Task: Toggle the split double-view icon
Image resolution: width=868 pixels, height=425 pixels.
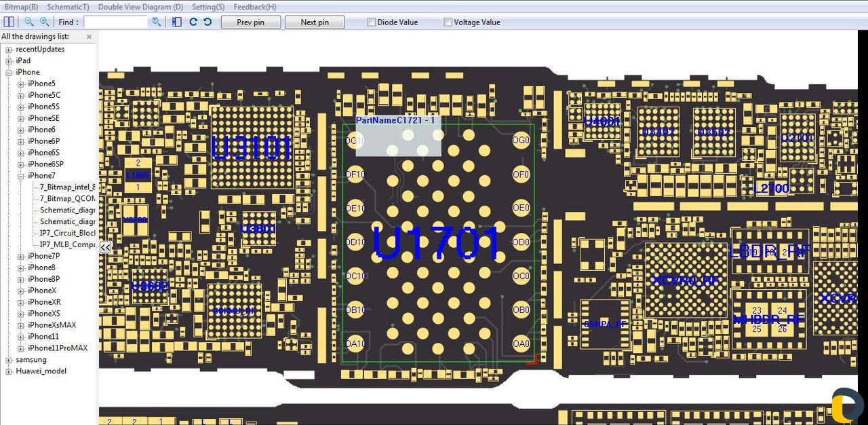Action: tap(9, 22)
